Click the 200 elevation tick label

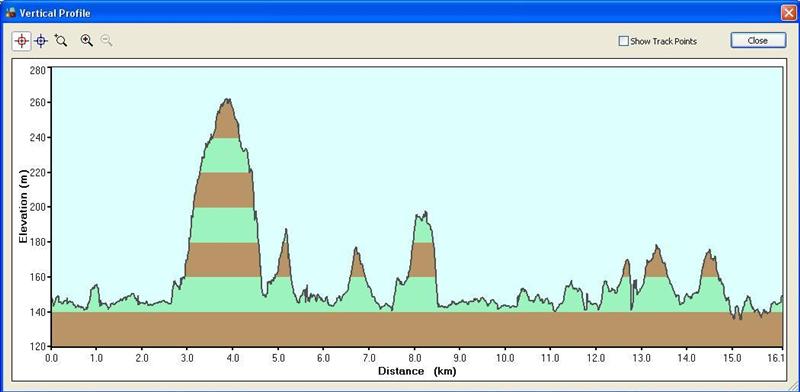39,207
